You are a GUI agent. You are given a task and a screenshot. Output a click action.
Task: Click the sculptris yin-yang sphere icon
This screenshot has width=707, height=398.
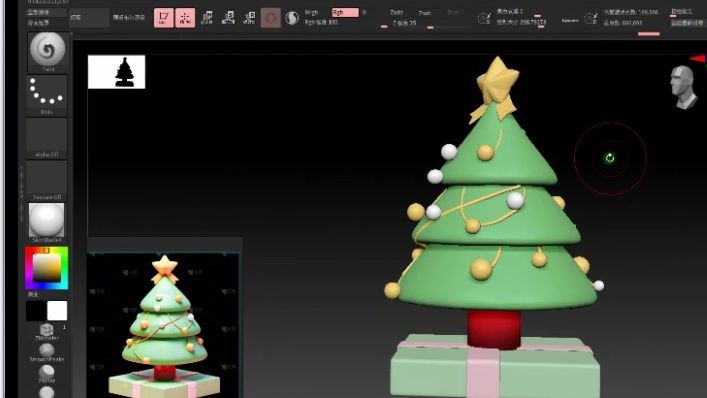point(292,18)
